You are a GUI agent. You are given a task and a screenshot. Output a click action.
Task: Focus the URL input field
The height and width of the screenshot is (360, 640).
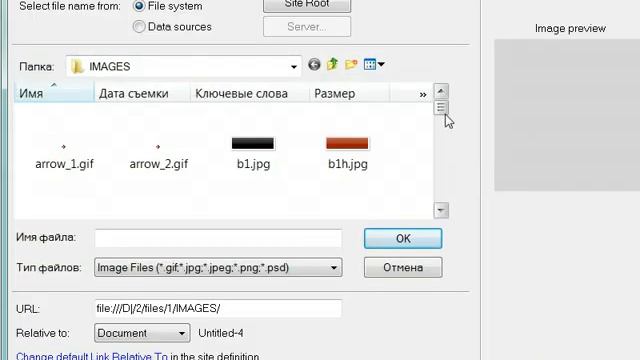coord(218,309)
